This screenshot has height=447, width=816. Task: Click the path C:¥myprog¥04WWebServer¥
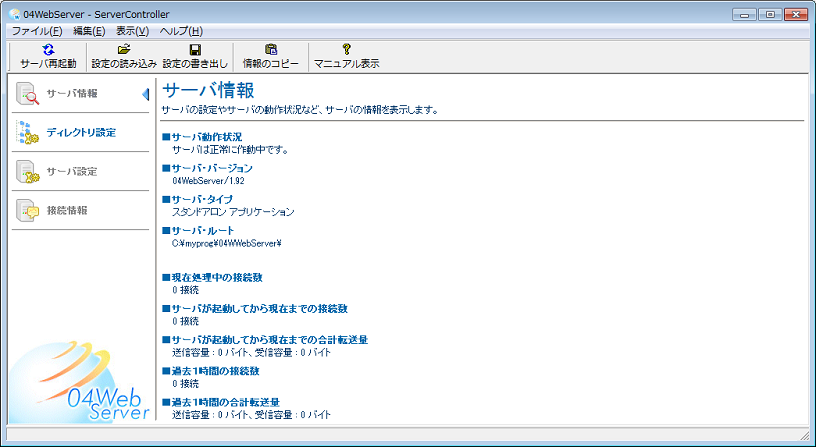click(227, 243)
